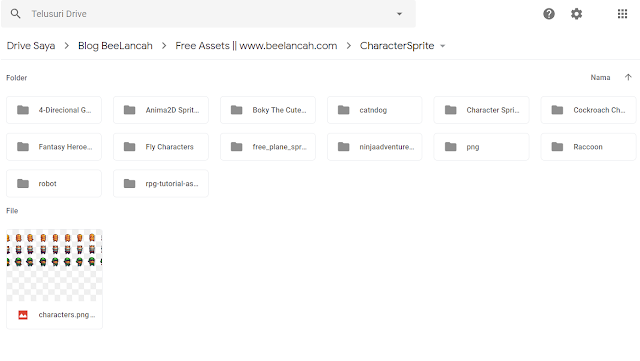Click the Anima2D Sprit... folder name
Viewport: 640px width, 361px height.
172,110
